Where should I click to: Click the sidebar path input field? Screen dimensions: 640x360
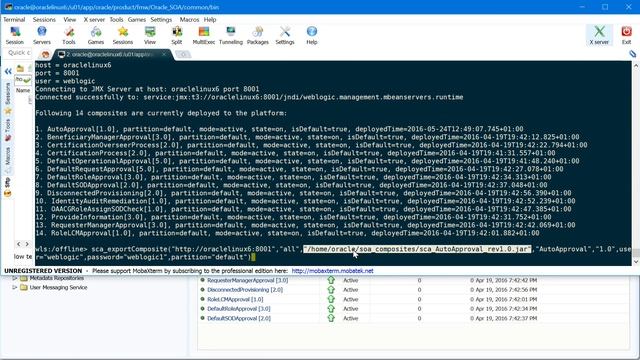tap(23, 80)
